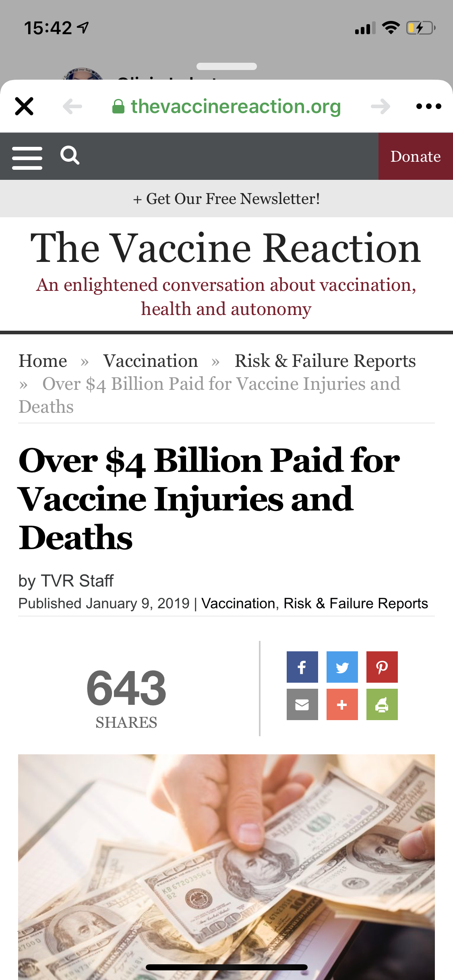Go to Home in the breadcrumb
Image resolution: width=453 pixels, height=980 pixels.
tap(43, 361)
